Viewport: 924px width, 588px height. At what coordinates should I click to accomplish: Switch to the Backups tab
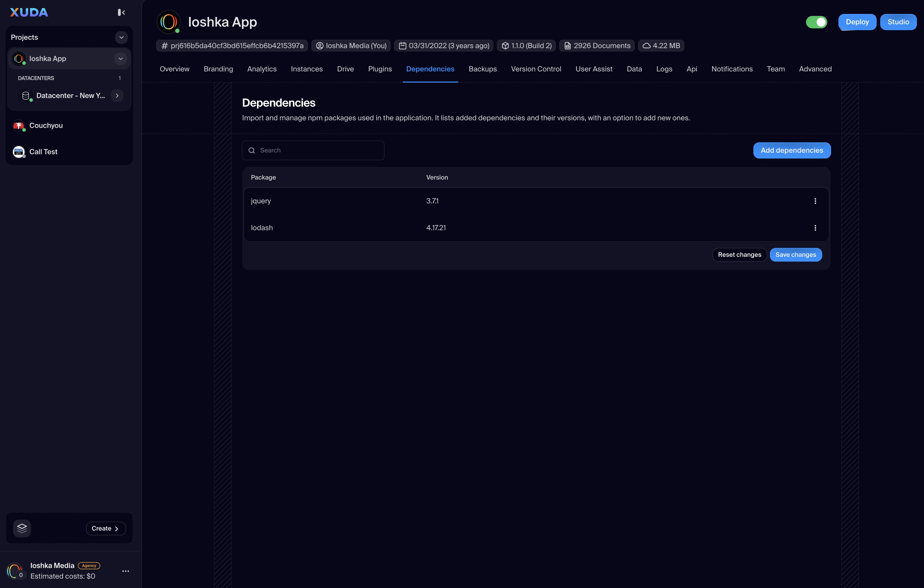482,69
